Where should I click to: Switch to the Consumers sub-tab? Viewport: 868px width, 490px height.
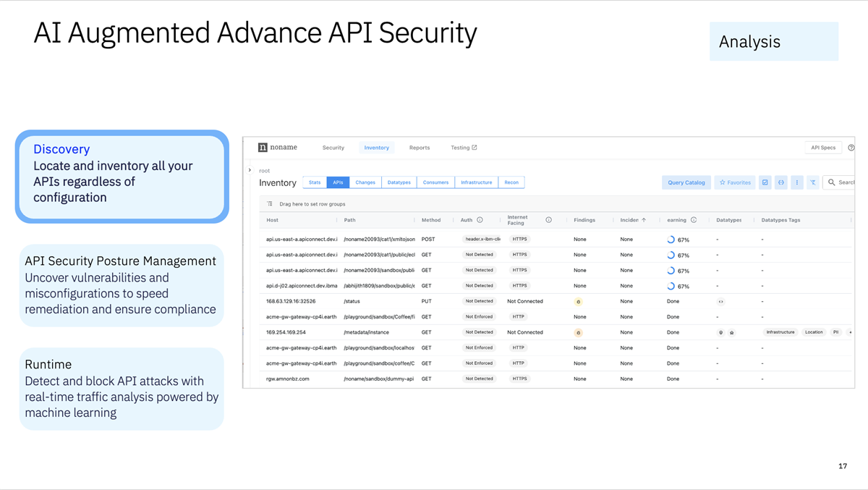click(x=435, y=182)
